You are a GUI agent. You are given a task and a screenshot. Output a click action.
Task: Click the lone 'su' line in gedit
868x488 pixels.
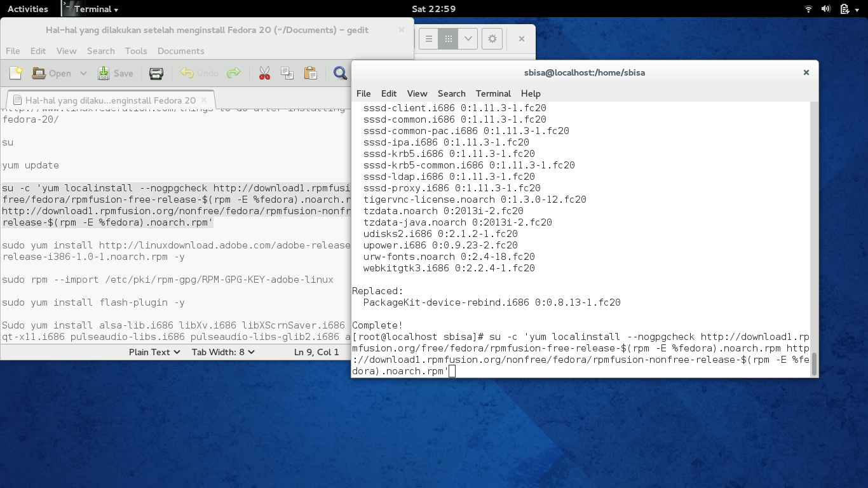pos(8,142)
